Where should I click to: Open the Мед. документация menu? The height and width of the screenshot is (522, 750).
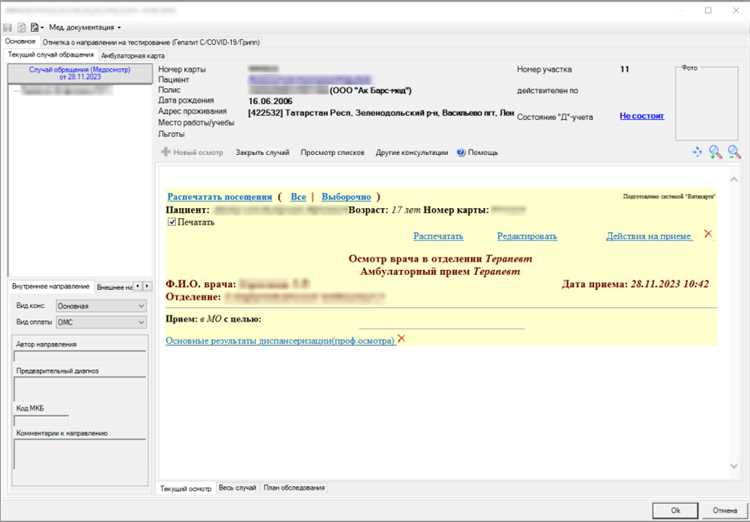click(x=85, y=28)
